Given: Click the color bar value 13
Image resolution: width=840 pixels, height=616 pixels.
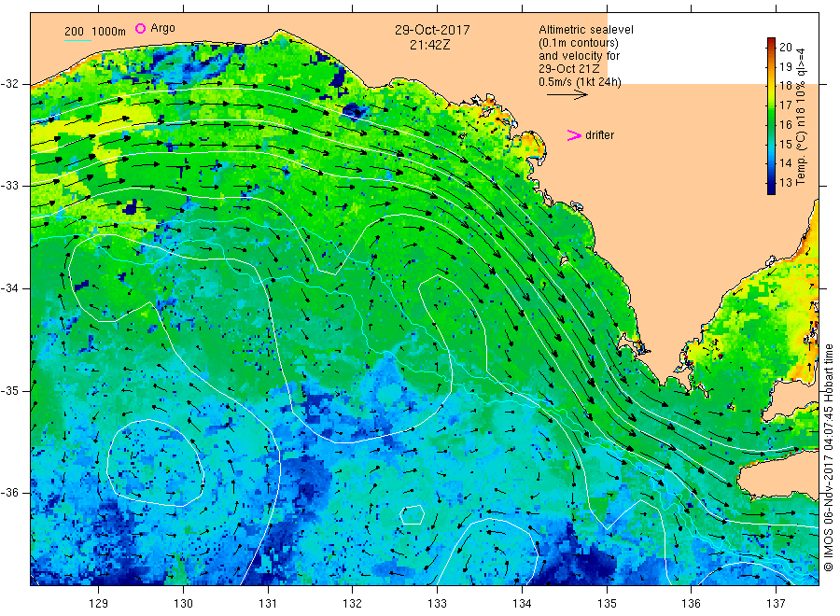Looking at the screenshot, I should (x=786, y=183).
